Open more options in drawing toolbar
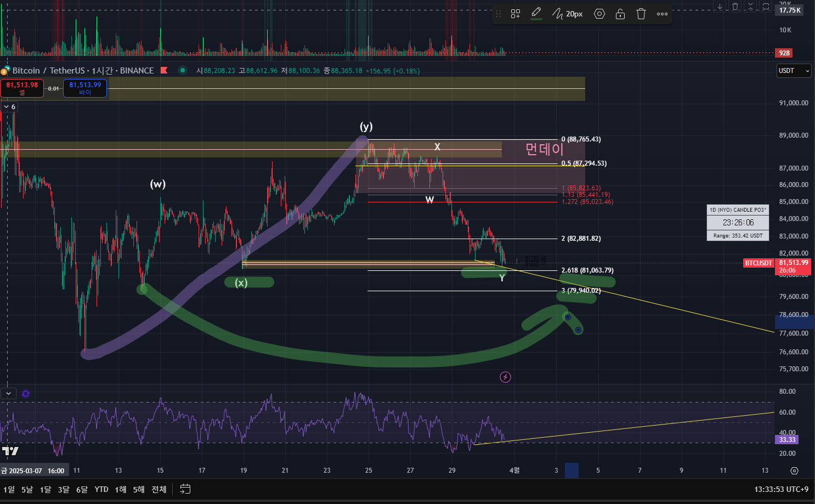This screenshot has width=815, height=504. pos(662,14)
